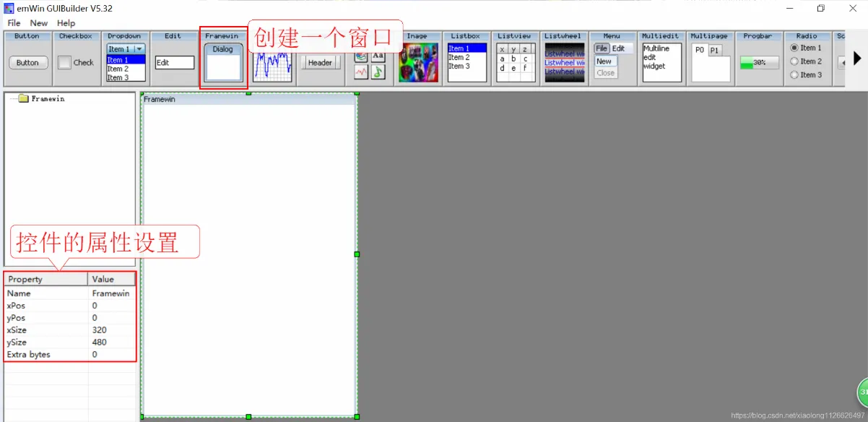Select Framewin in the widget tree
The width and height of the screenshot is (868, 422).
tap(48, 99)
